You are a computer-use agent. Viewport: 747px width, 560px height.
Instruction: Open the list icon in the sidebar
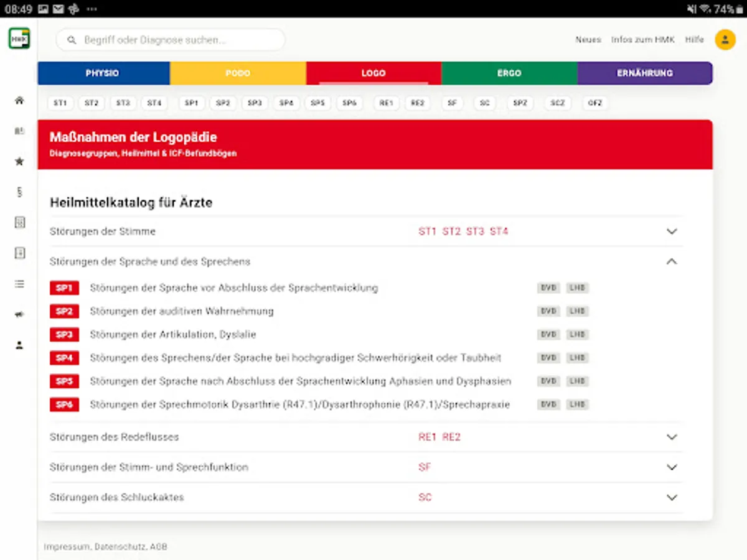tap(19, 284)
